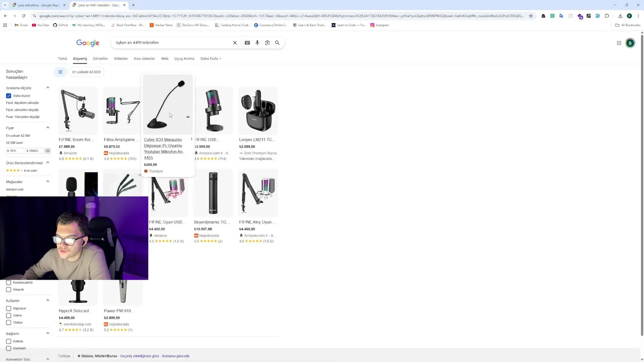Tick the Bilgisayar usage checkbox

click(x=9, y=308)
